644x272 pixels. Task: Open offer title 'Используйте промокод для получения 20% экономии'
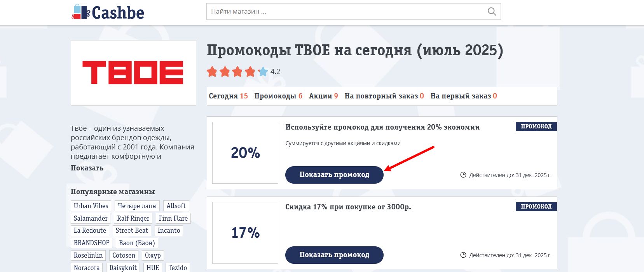click(382, 127)
